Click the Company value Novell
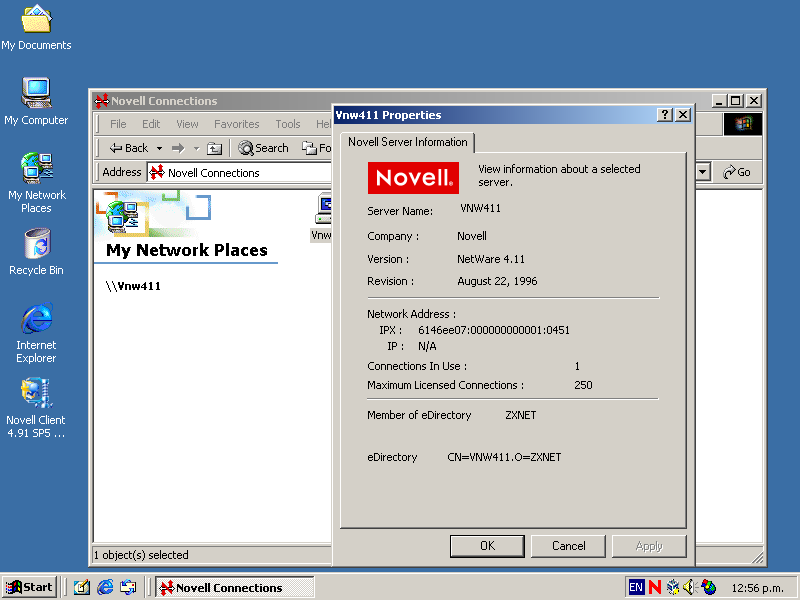The width and height of the screenshot is (800, 600). (472, 236)
